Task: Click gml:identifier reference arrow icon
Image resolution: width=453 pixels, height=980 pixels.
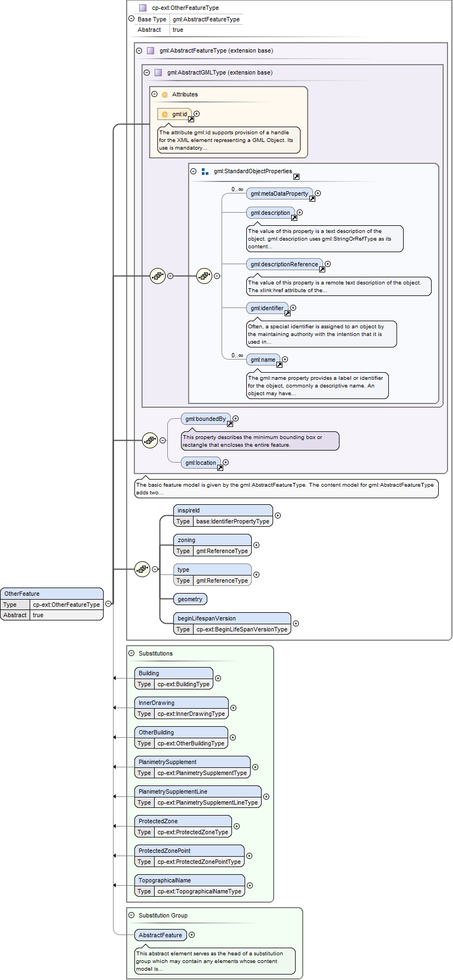Action: pos(288,314)
